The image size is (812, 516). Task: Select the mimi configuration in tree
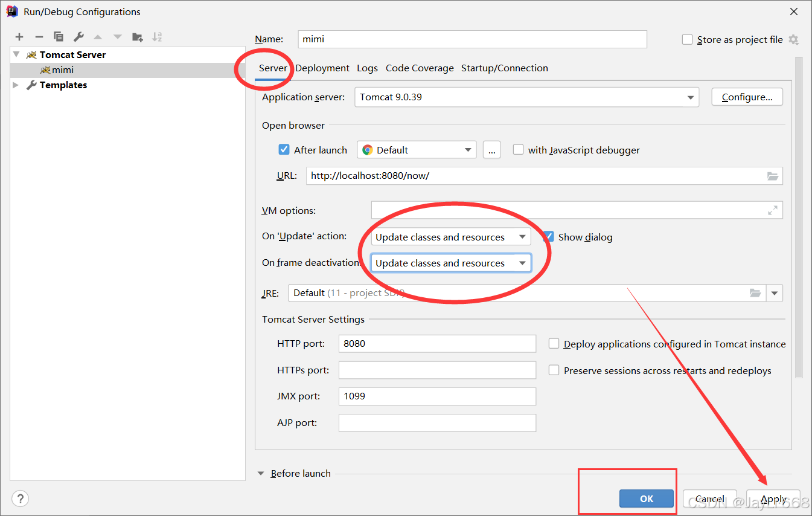pos(128,70)
